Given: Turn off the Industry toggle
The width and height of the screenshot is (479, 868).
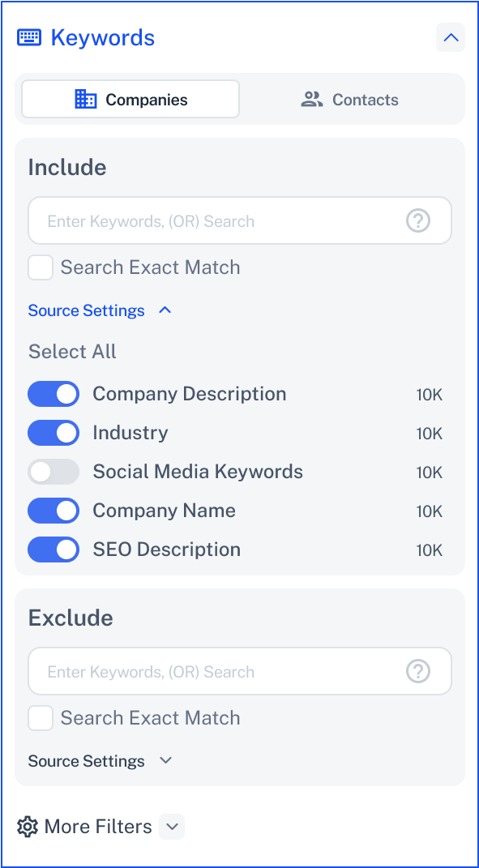Looking at the screenshot, I should pyautogui.click(x=53, y=433).
